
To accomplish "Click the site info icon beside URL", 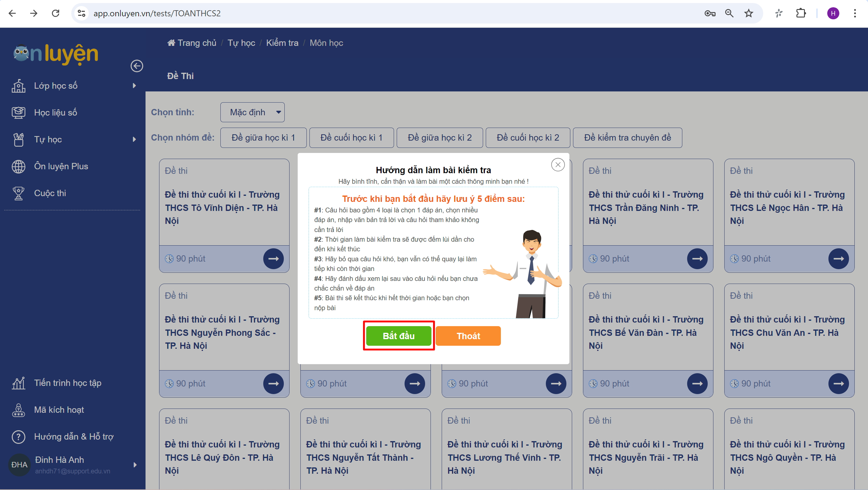I will [81, 13].
